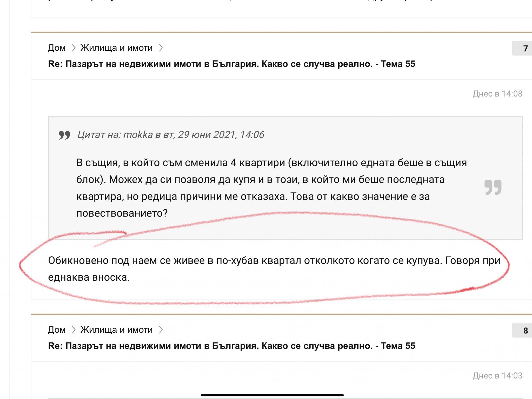Click chevron after Жилища и имоти in post 8
Viewport: 532px width, 399px height.
[161, 330]
